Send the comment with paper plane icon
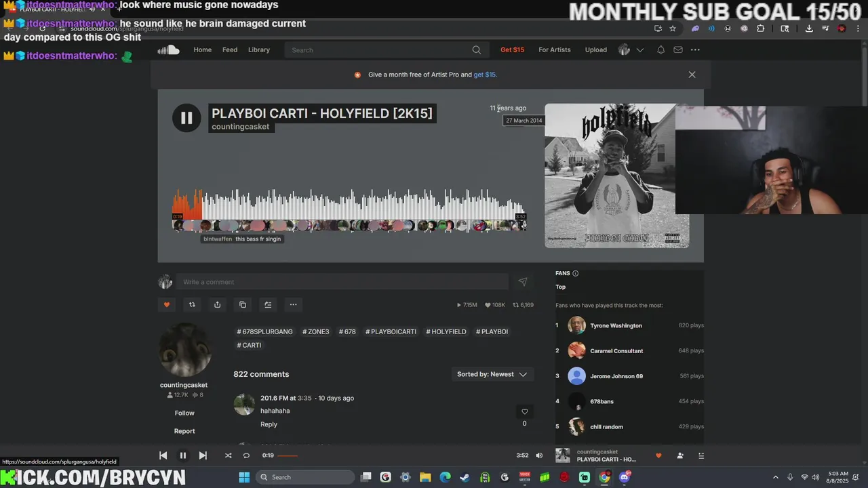The image size is (868, 488). (x=523, y=282)
